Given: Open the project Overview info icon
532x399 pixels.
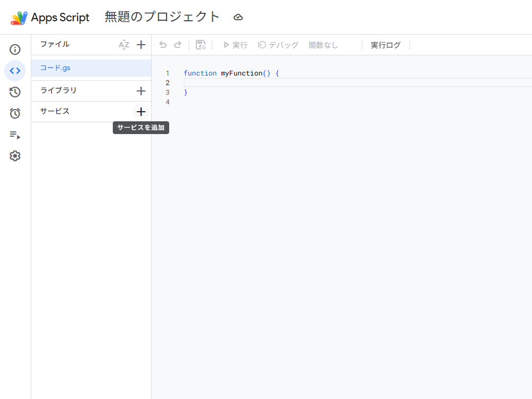Looking at the screenshot, I should coord(15,49).
